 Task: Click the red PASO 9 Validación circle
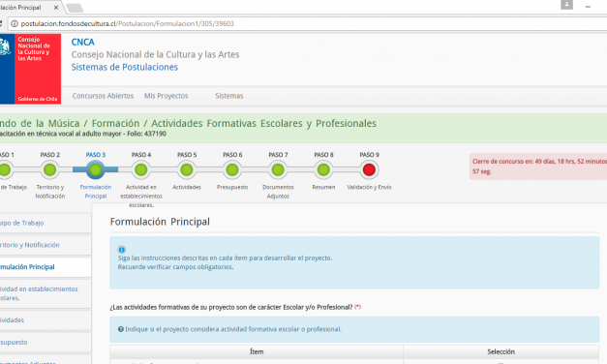pos(369,169)
